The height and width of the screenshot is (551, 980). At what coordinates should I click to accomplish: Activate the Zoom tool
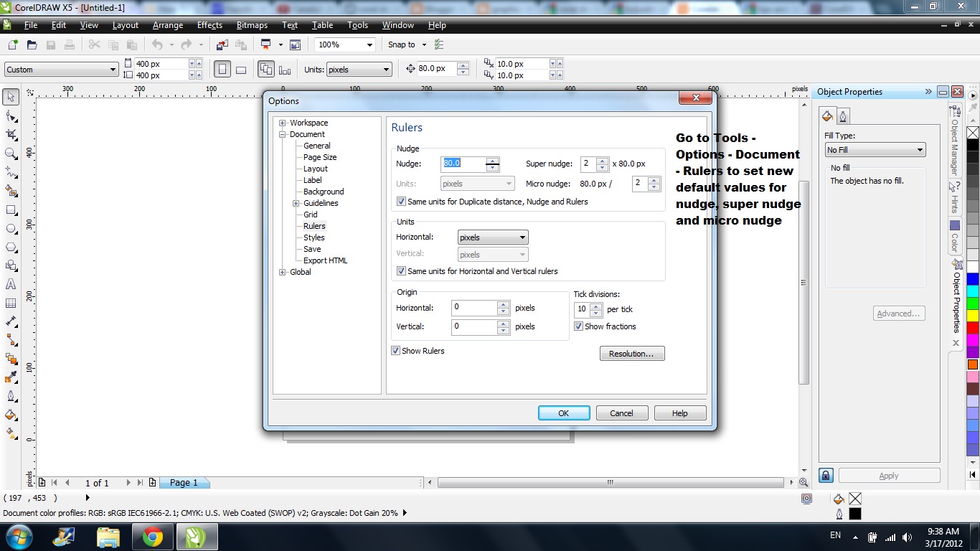coord(10,152)
